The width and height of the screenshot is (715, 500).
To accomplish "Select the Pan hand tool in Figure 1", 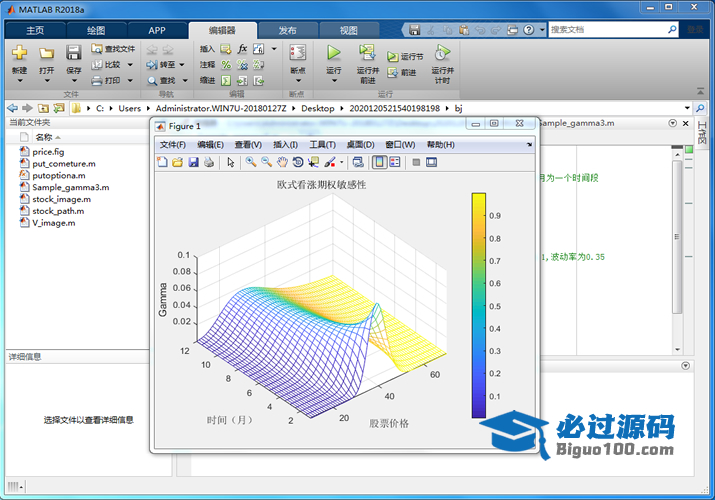I will (282, 162).
